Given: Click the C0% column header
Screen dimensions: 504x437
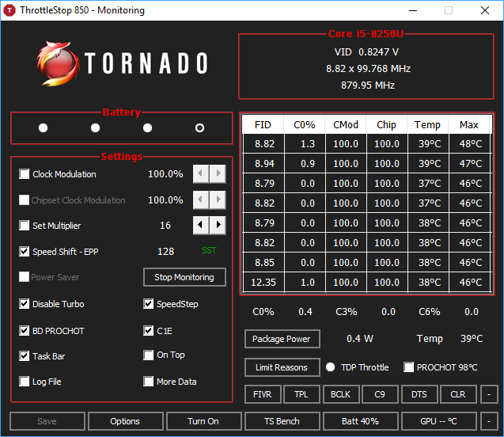Looking at the screenshot, I should [305, 125].
